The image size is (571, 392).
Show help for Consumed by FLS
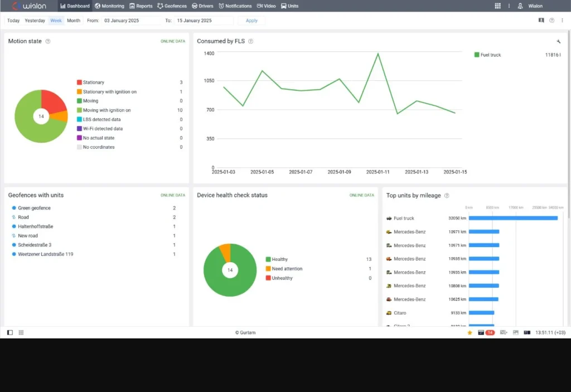point(250,41)
